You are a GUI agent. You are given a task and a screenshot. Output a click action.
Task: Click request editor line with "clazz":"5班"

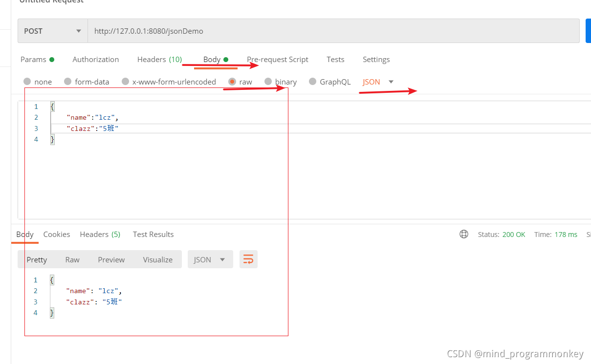[93, 128]
